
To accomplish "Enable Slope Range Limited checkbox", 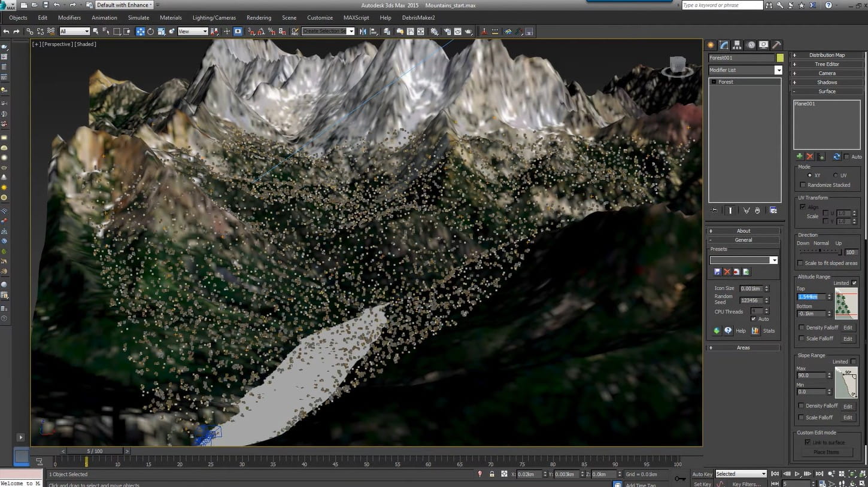I will tap(854, 361).
